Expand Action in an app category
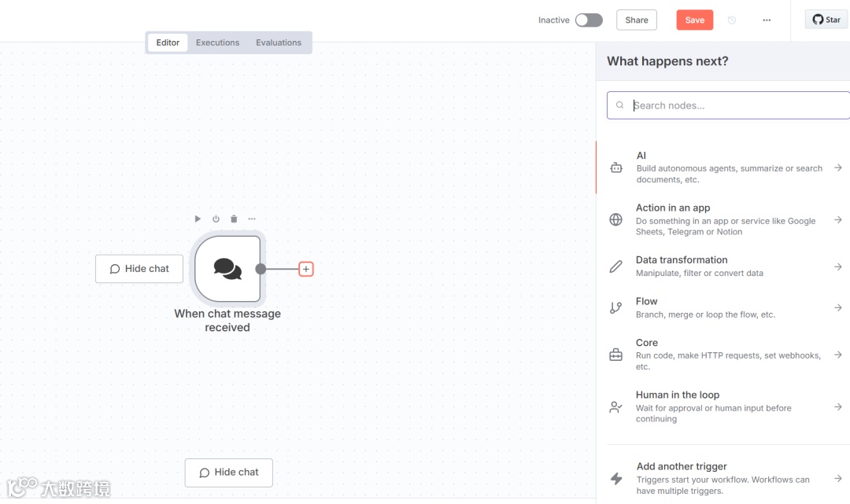The width and height of the screenshot is (850, 504). point(838,219)
